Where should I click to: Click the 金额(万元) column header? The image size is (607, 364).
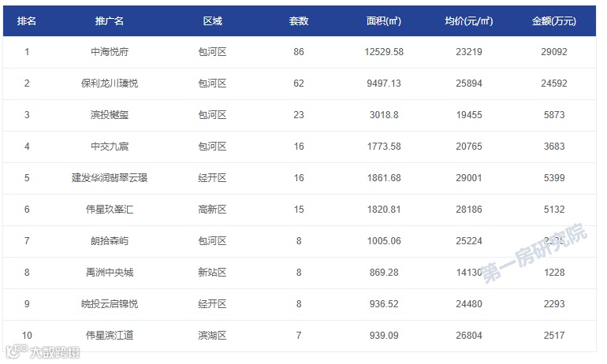coord(554,21)
